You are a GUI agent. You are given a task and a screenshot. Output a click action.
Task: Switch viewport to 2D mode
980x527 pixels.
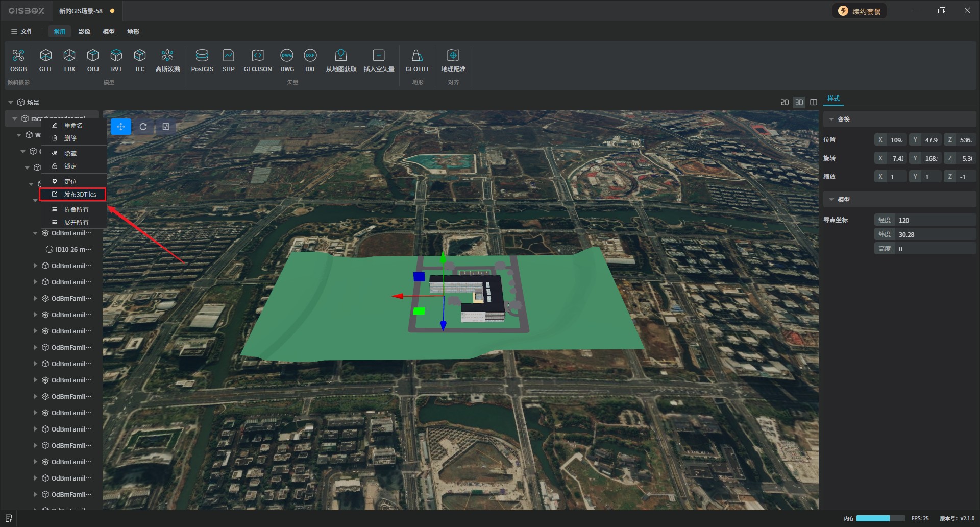(x=785, y=103)
